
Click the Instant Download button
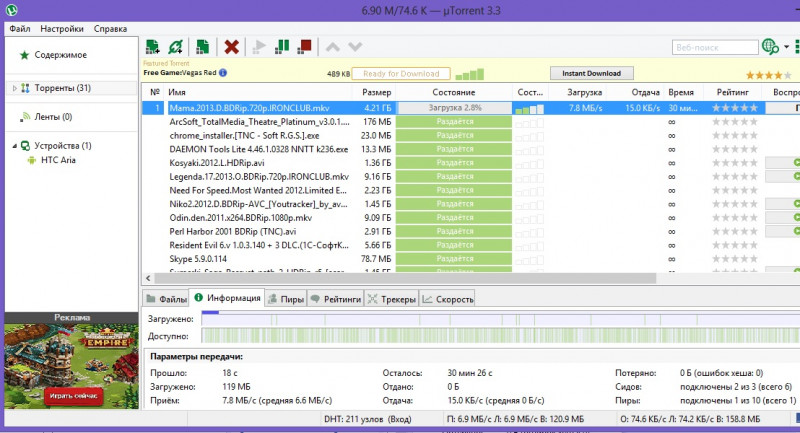click(592, 73)
